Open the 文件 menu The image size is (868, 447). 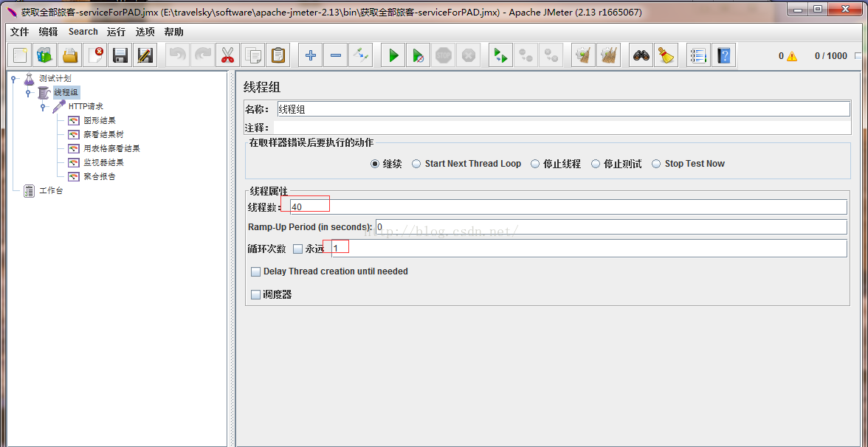[19, 32]
